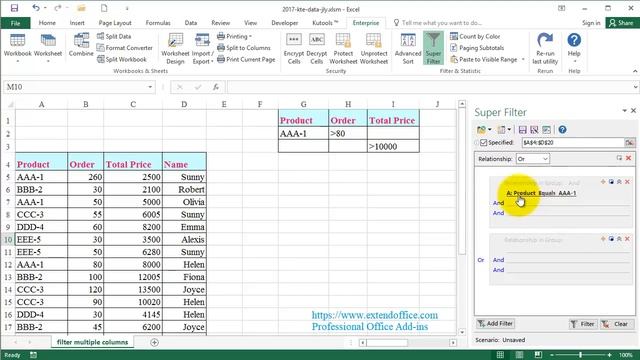Collapse the ribbon with the chevron
The height and width of the screenshot is (360, 640).
(x=635, y=71)
